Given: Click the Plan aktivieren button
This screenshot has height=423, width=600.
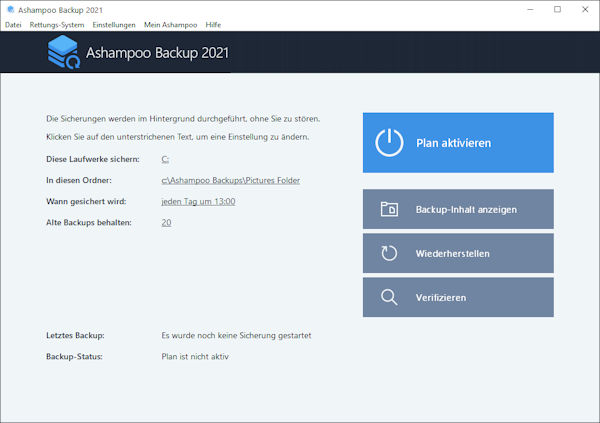Looking at the screenshot, I should (458, 143).
